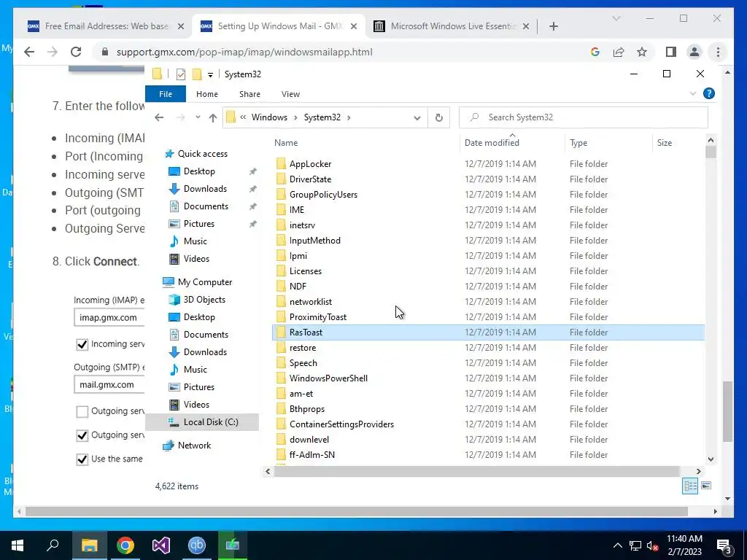Open Chrome profile icon
Screen dimensions: 747x560
click(x=694, y=52)
